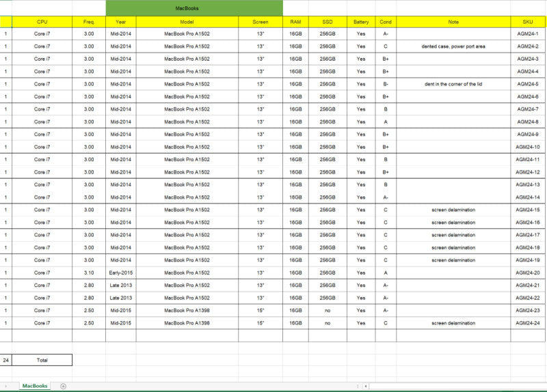547x392 pixels.
Task: Select SKU cell AGM24-20
Action: point(528,273)
